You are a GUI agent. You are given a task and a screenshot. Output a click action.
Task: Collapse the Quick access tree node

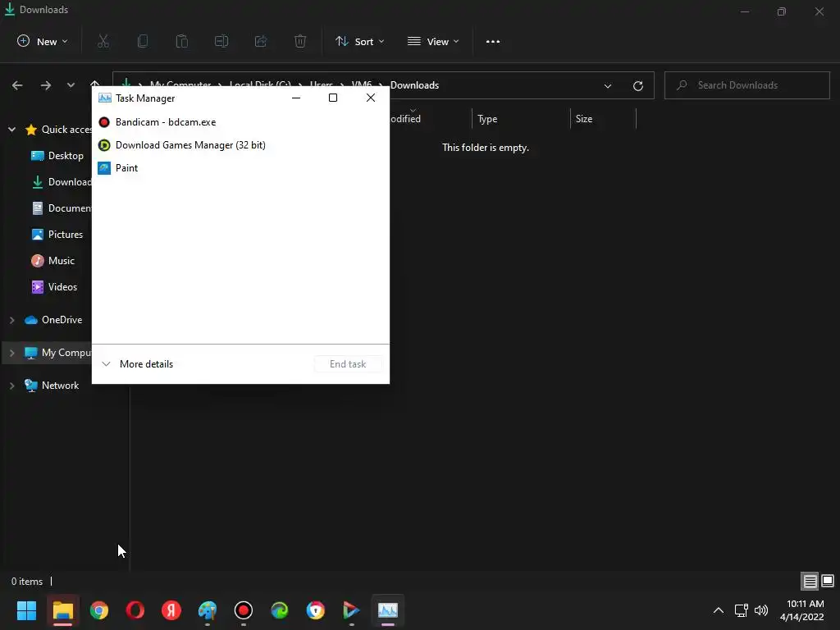[11, 129]
